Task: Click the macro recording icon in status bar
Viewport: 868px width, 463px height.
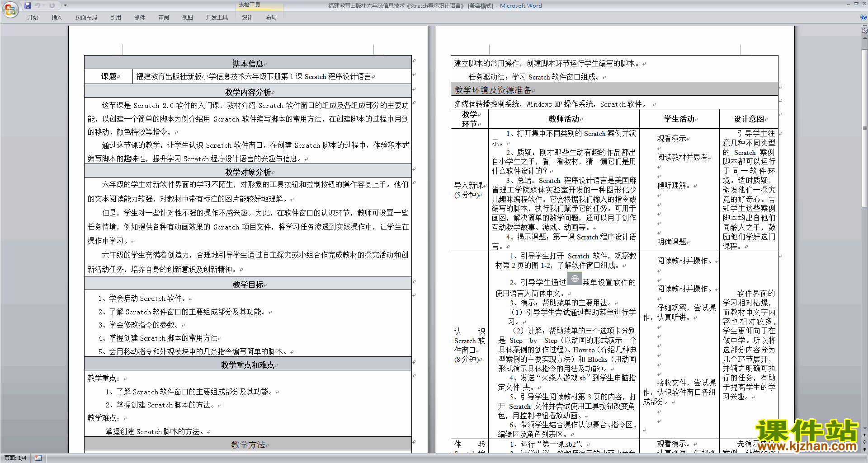Action: point(38,458)
